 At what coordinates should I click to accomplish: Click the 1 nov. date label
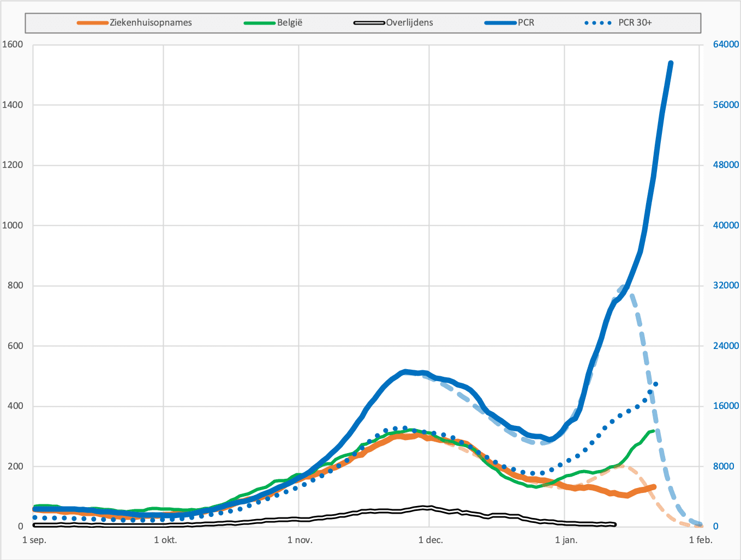300,540
